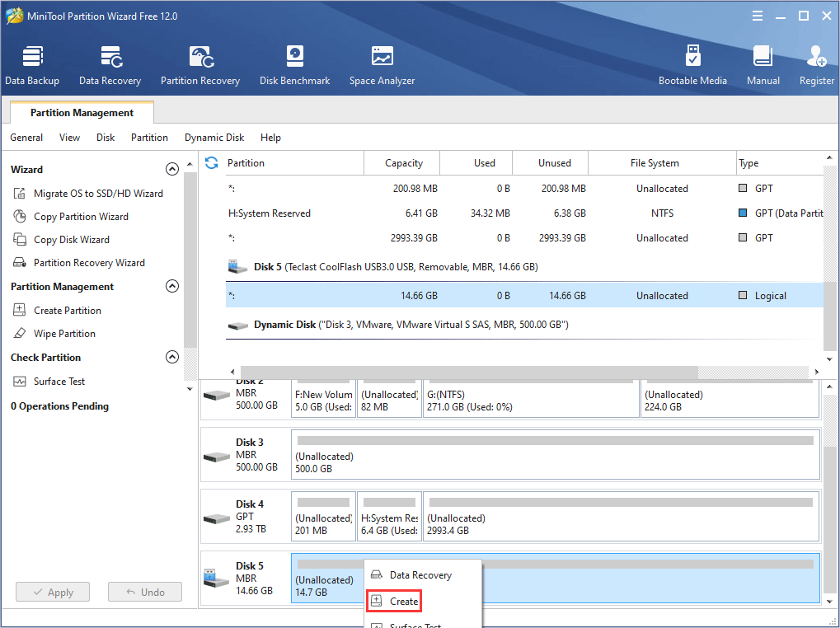Image resolution: width=840 pixels, height=628 pixels.
Task: Sort by the Unused column header
Action: [x=550, y=162]
